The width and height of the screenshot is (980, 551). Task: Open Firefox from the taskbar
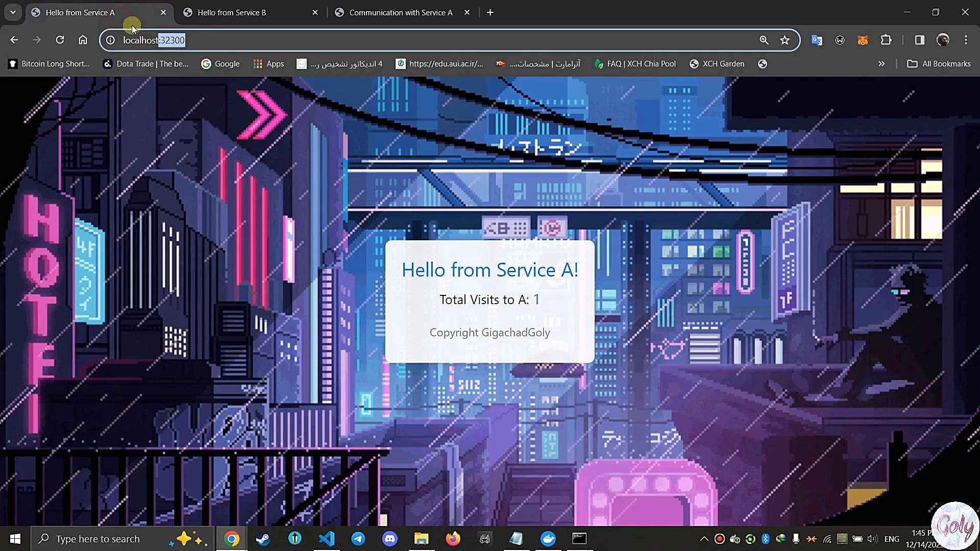[x=453, y=539]
